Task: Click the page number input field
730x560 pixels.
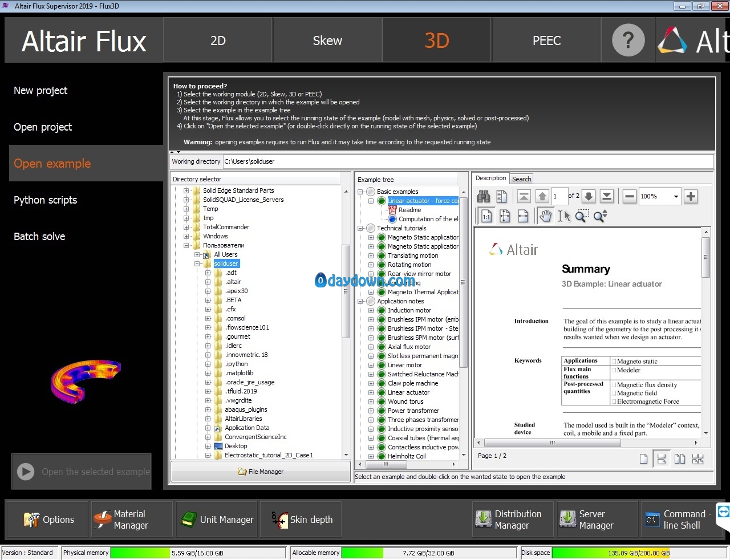Action: pyautogui.click(x=559, y=196)
